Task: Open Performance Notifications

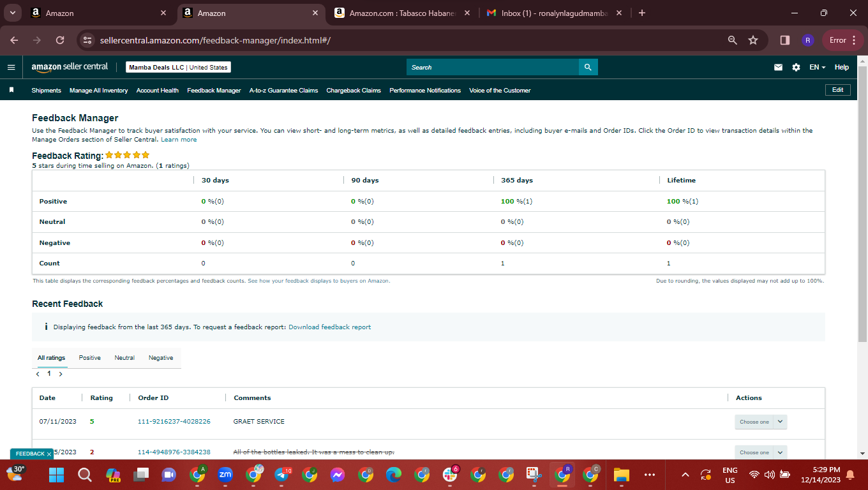Action: point(425,91)
